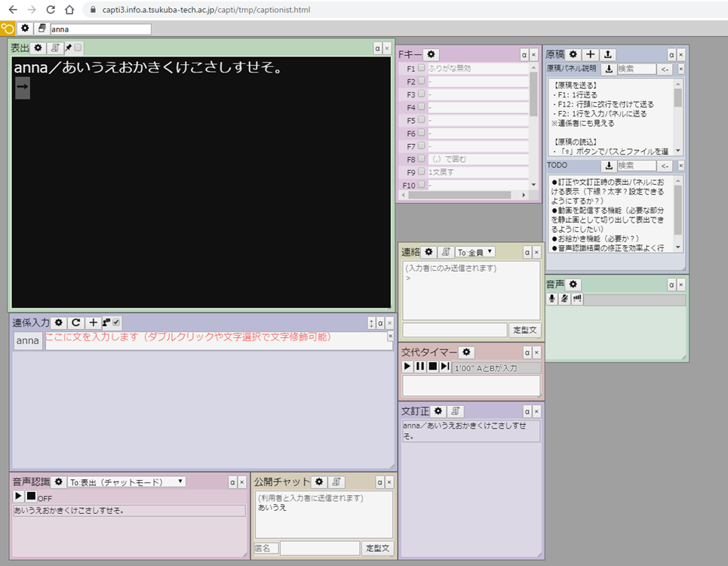Open settings gear in 音声 panel
Image resolution: width=728 pixels, height=566 pixels.
[x=573, y=285]
